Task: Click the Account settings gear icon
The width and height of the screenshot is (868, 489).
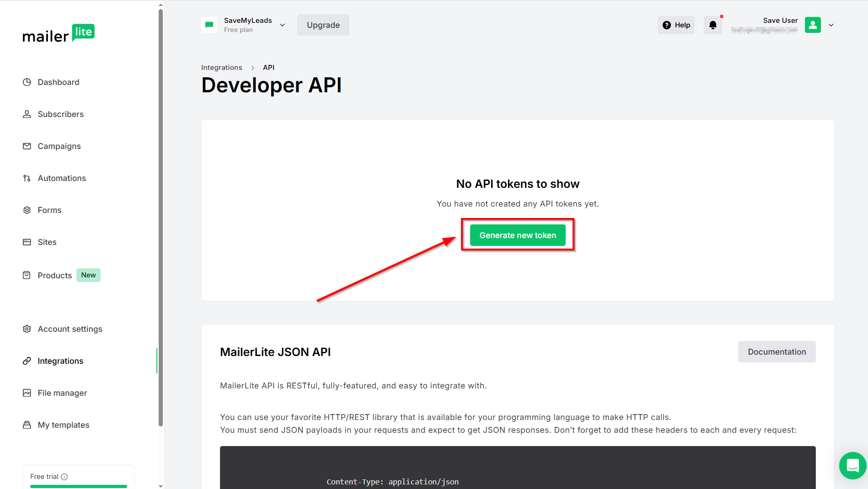Action: click(27, 329)
